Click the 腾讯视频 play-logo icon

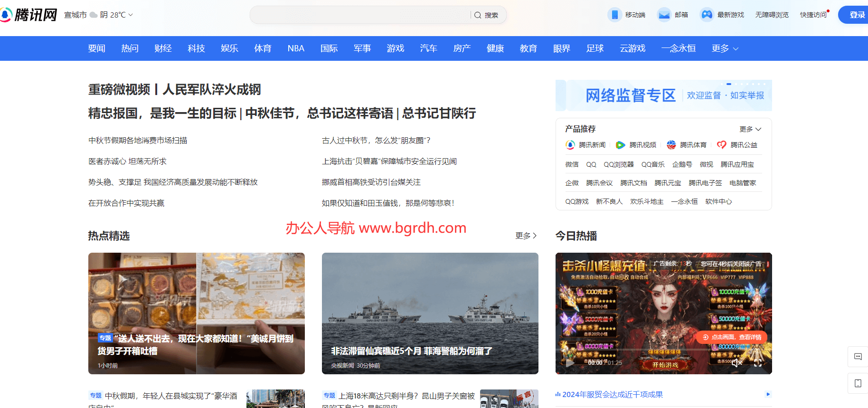(x=620, y=145)
